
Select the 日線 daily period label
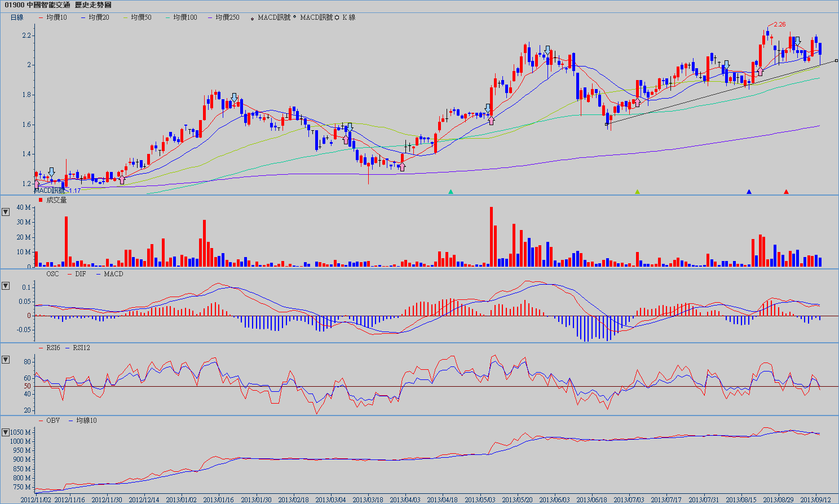click(17, 17)
